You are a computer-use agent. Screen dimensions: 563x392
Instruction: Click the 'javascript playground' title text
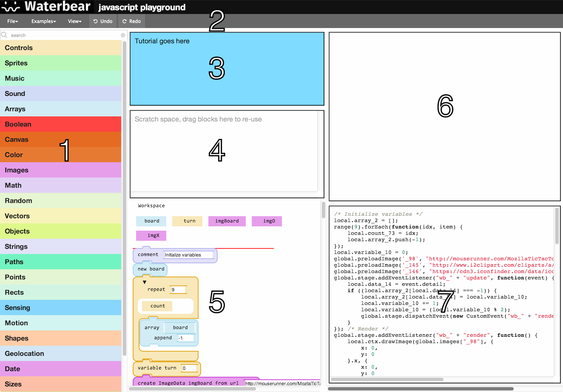[142, 7]
